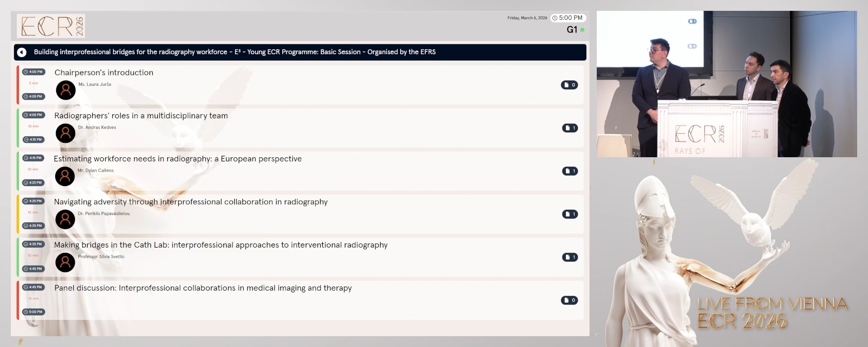Open the documents badge for Panel discussion
This screenshot has height=347, width=868.
point(570,300)
